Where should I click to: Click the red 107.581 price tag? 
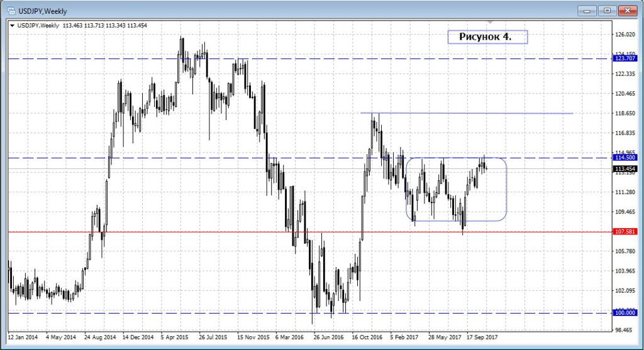[625, 232]
